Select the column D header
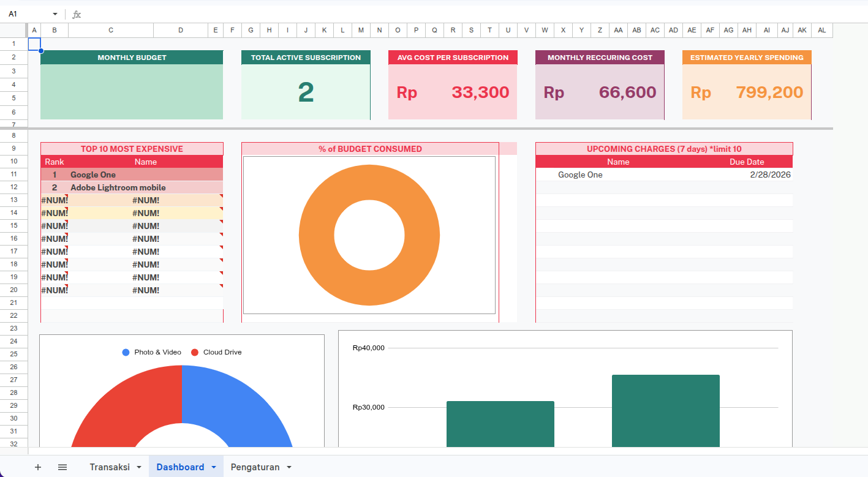Image resolution: width=868 pixels, height=477 pixels. [x=181, y=30]
